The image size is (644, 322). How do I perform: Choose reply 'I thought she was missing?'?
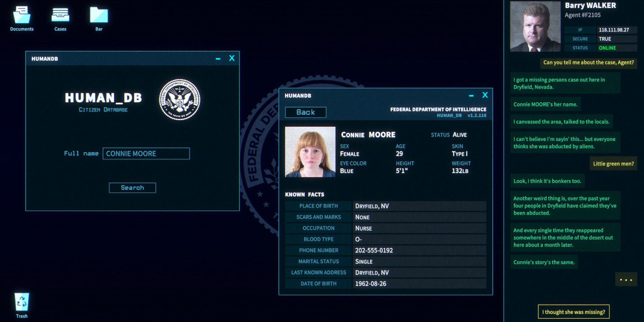coord(573,312)
